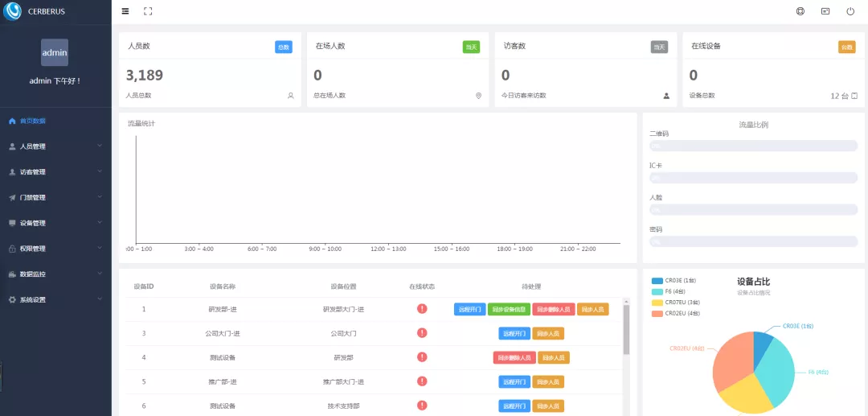
Task: Click 同步设备信息 button for 研发部-进
Action: [509, 309]
